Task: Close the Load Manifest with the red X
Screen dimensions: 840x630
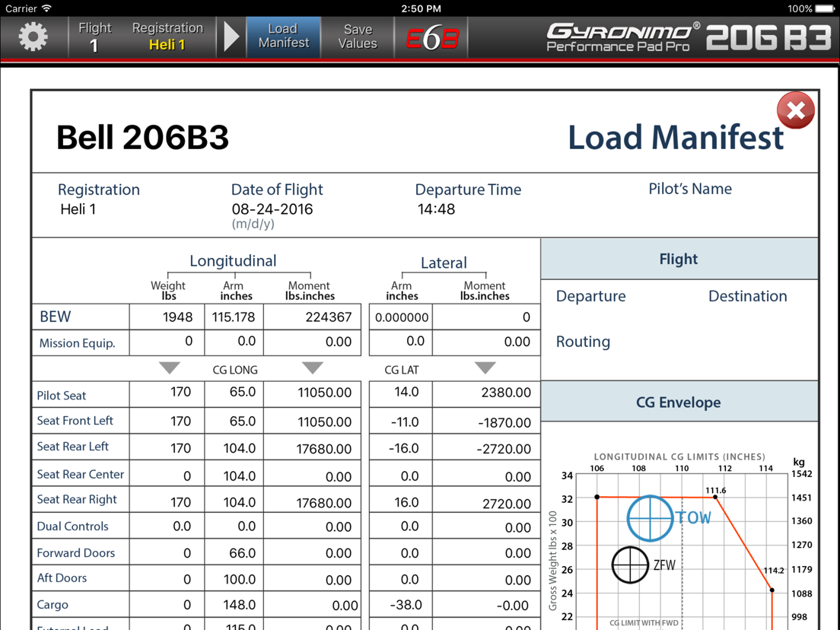Action: pyautogui.click(x=796, y=110)
